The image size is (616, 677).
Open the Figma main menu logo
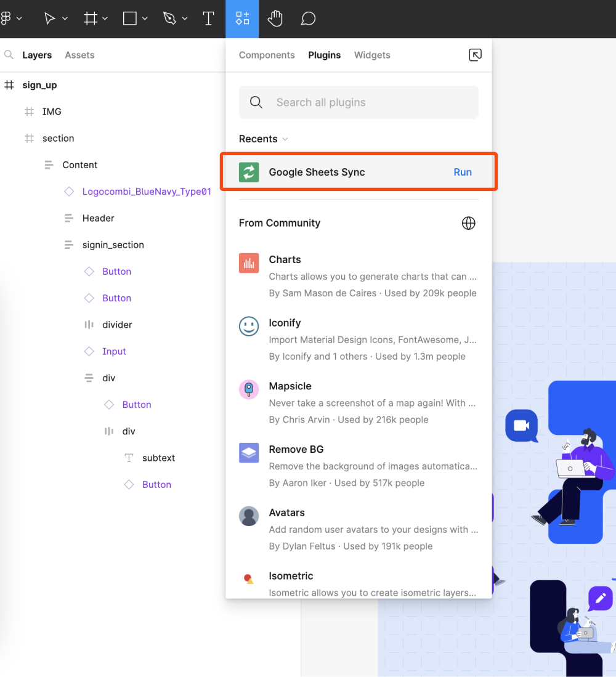6,18
